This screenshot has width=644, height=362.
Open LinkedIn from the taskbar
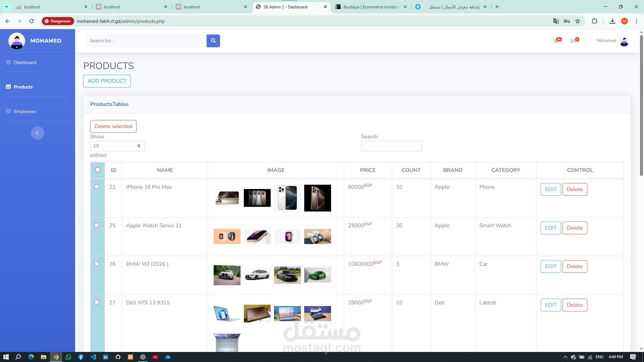[106, 357]
